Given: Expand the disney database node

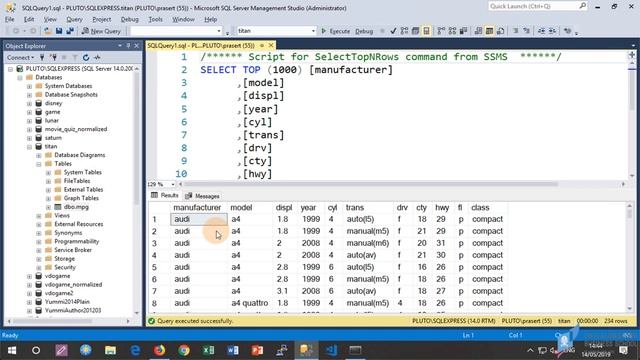Looking at the screenshot, I should coord(29,103).
